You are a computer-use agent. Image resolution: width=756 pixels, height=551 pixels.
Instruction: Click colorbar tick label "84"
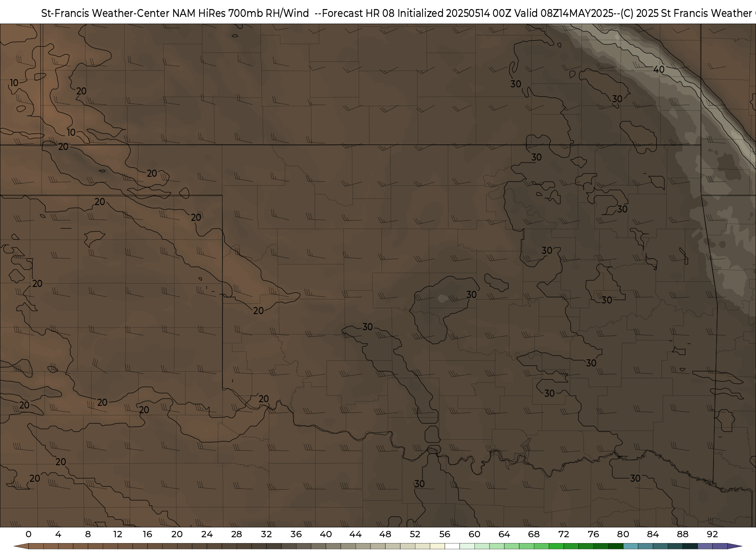point(653,534)
